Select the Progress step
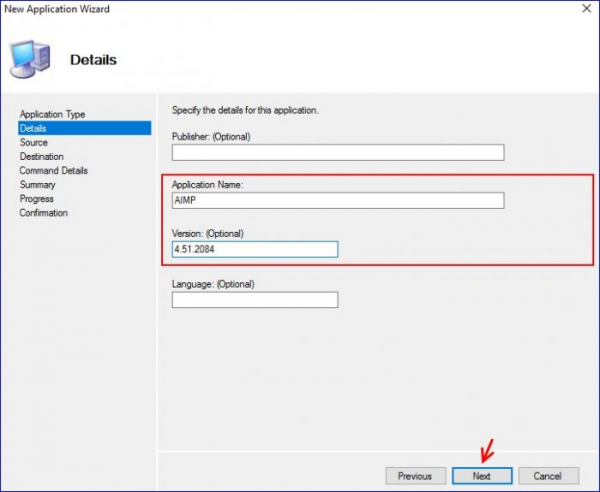Image resolution: width=600 pixels, height=492 pixels. (x=36, y=199)
